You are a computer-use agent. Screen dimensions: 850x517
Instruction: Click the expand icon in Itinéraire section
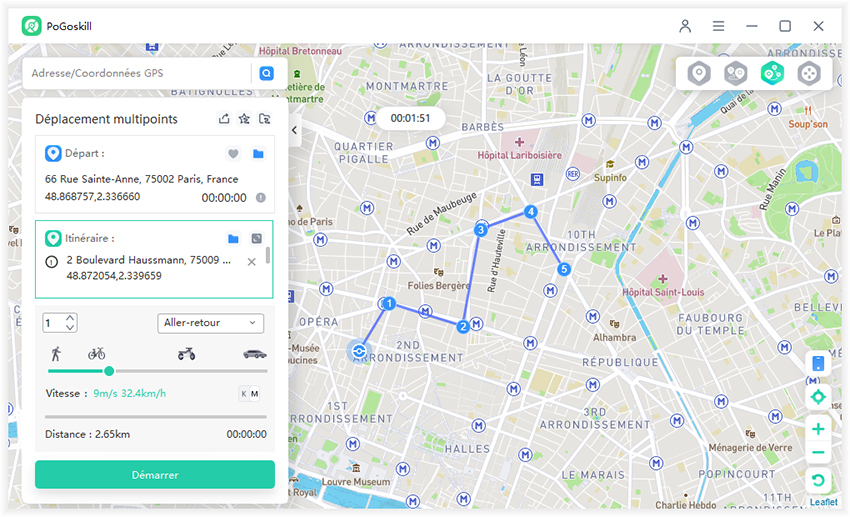[257, 238]
